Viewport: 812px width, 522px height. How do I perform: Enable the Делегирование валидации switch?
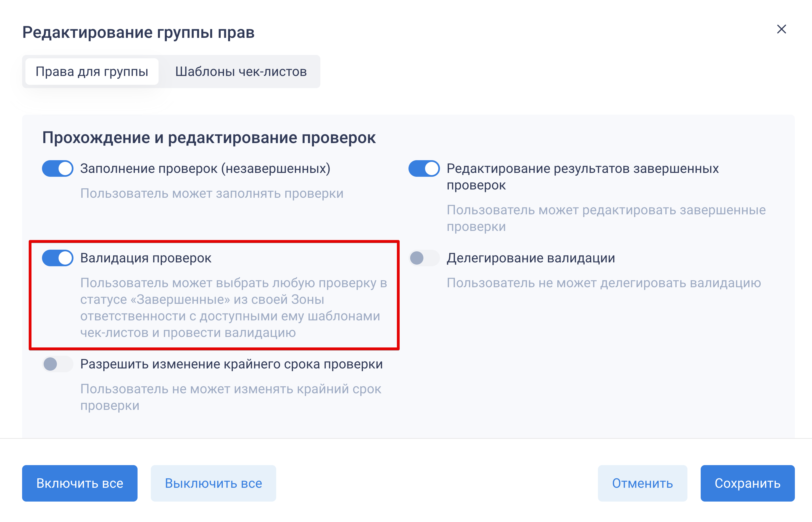pyautogui.click(x=424, y=258)
